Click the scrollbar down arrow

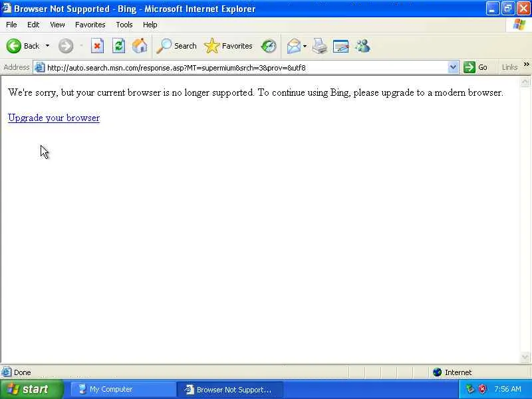click(525, 356)
